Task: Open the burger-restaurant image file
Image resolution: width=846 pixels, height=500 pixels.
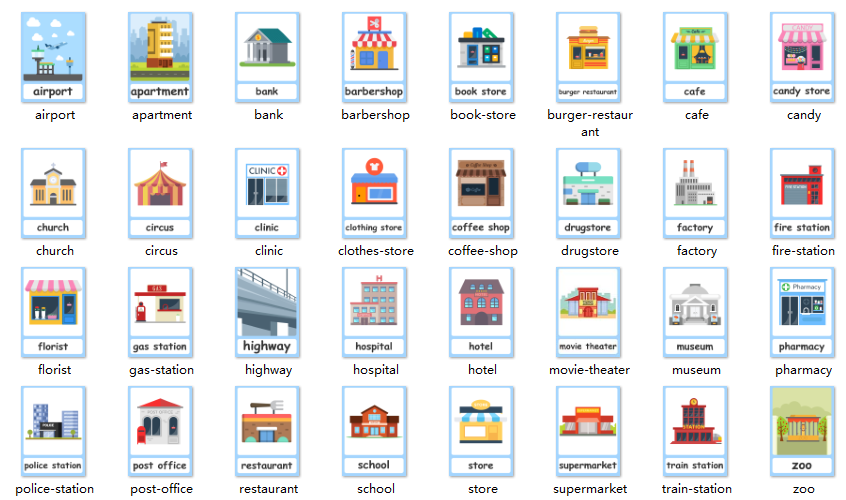Action: 588,58
